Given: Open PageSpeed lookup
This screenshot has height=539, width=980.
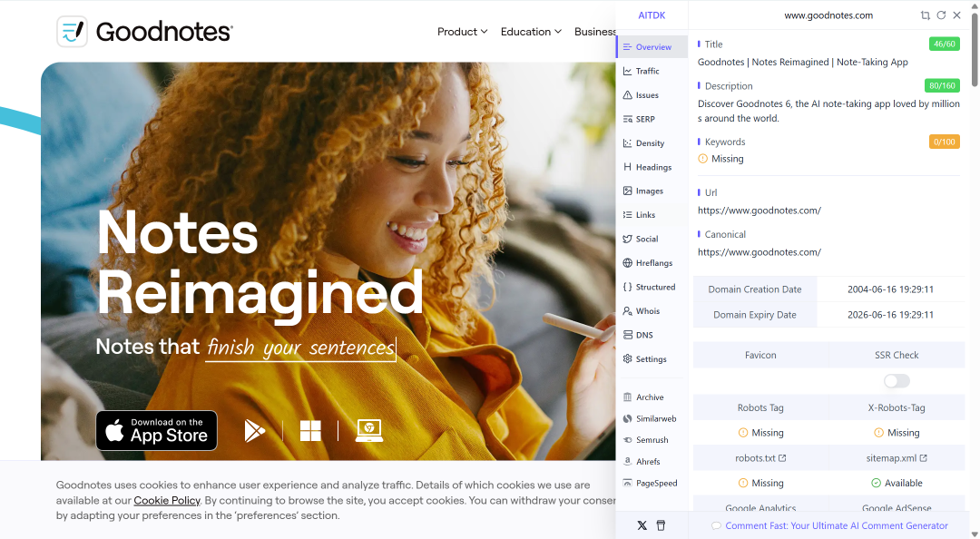Looking at the screenshot, I should click(x=652, y=483).
